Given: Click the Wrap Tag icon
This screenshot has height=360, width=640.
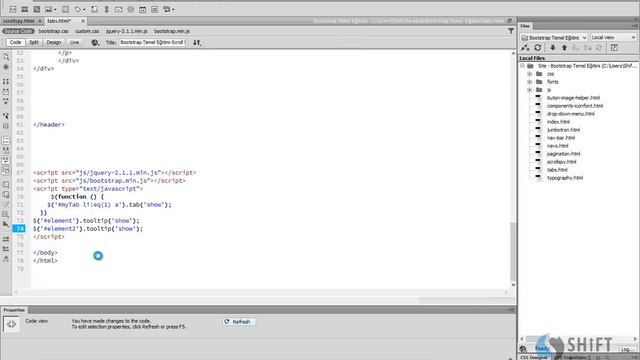Looking at the screenshot, I should coord(6,204).
